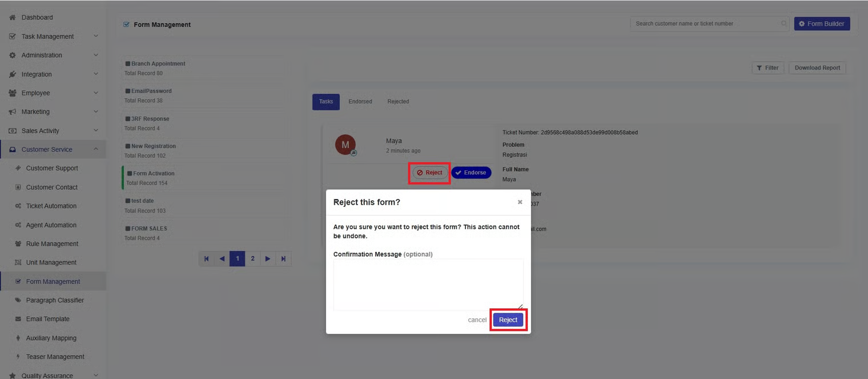Open the Rejected tab
Viewport: 868px width, 379px height.
pos(398,102)
